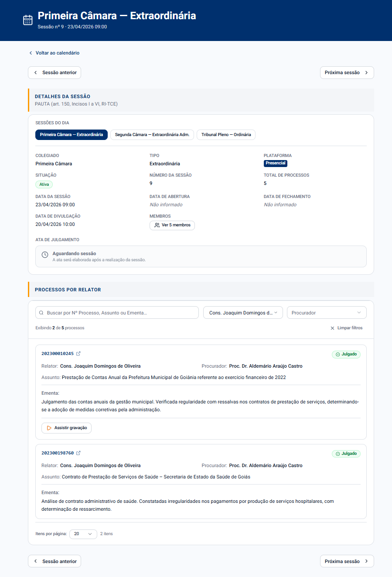Click the X icon beside Limpar filtros
The image size is (392, 577).
(332, 328)
